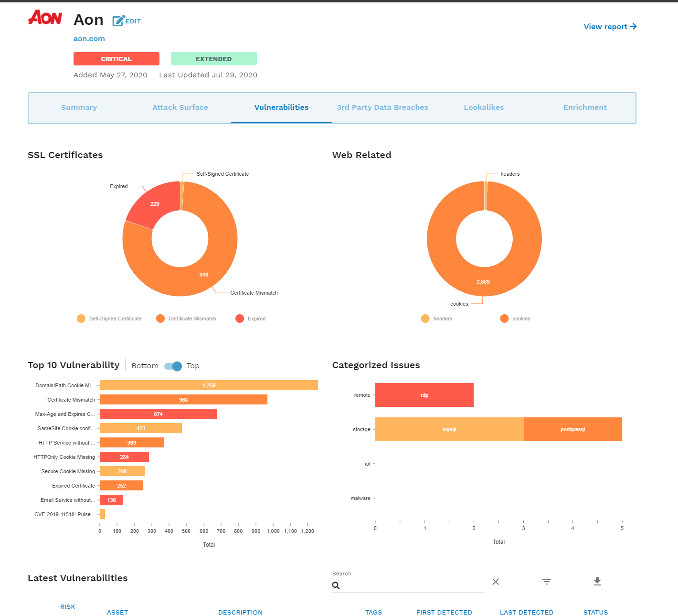The width and height of the screenshot is (678, 616).
Task: Click the download icon above Latest Vulnerabilities
Action: [597, 582]
